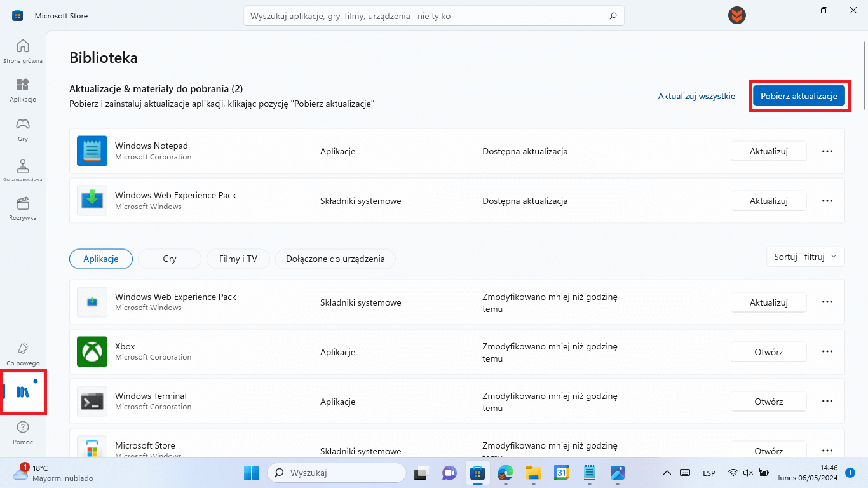This screenshot has height=488, width=868.
Task: Open the touch keyboard tray icon
Action: click(685, 473)
